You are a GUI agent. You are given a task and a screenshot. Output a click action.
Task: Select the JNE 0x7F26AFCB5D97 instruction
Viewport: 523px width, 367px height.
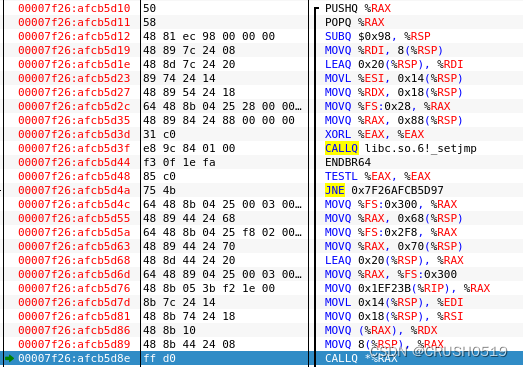click(x=384, y=190)
